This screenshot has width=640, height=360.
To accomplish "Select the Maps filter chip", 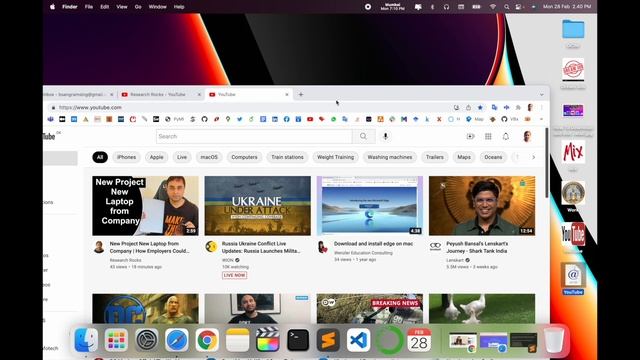I will coord(464,157).
